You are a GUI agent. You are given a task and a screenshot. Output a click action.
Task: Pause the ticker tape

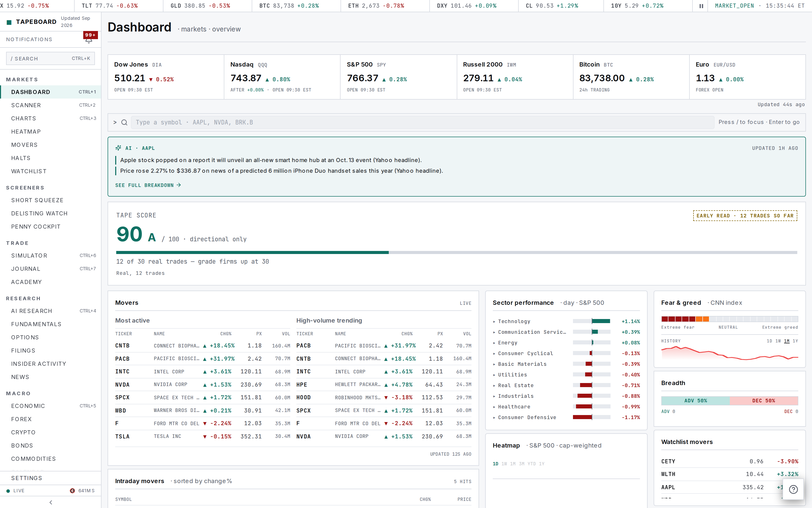tap(701, 6)
